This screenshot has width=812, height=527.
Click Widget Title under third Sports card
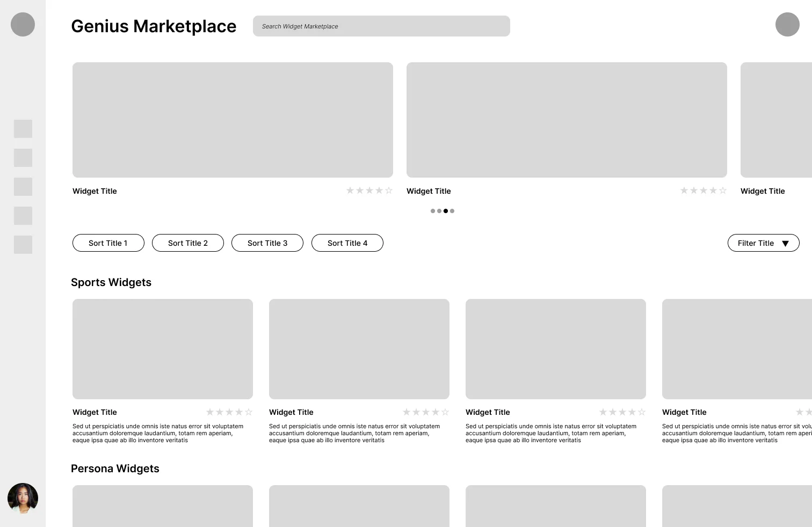(488, 412)
